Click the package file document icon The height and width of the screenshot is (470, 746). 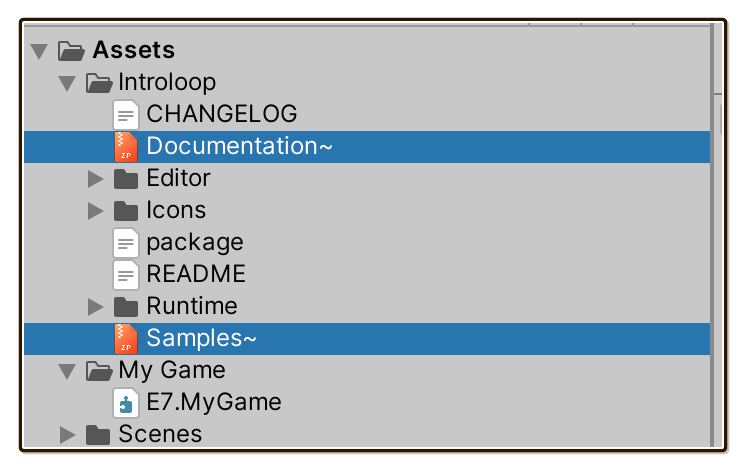click(x=126, y=243)
